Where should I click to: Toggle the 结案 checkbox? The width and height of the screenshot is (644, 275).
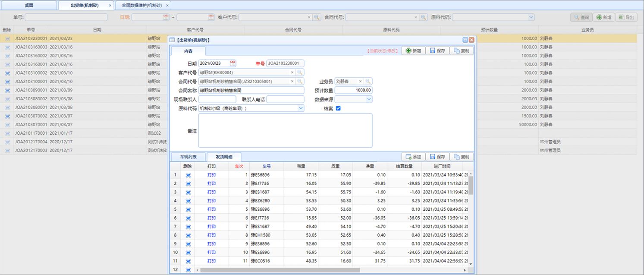click(x=338, y=108)
